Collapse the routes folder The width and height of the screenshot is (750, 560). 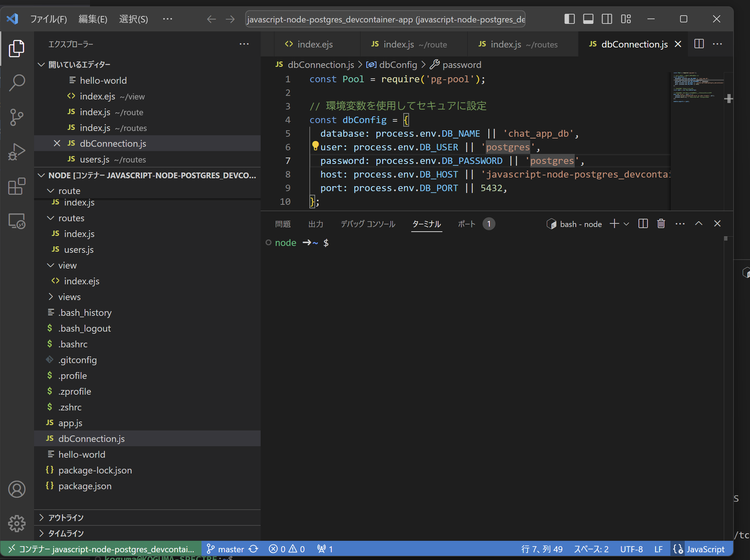point(71,218)
